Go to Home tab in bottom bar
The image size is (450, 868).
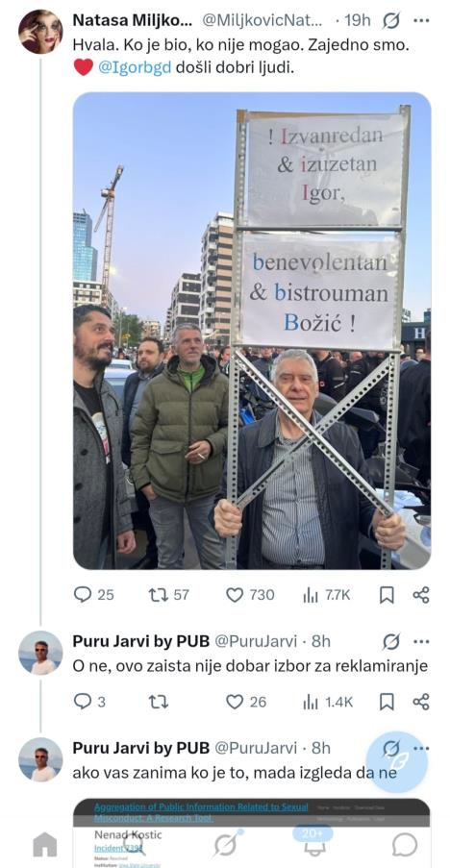(45, 845)
